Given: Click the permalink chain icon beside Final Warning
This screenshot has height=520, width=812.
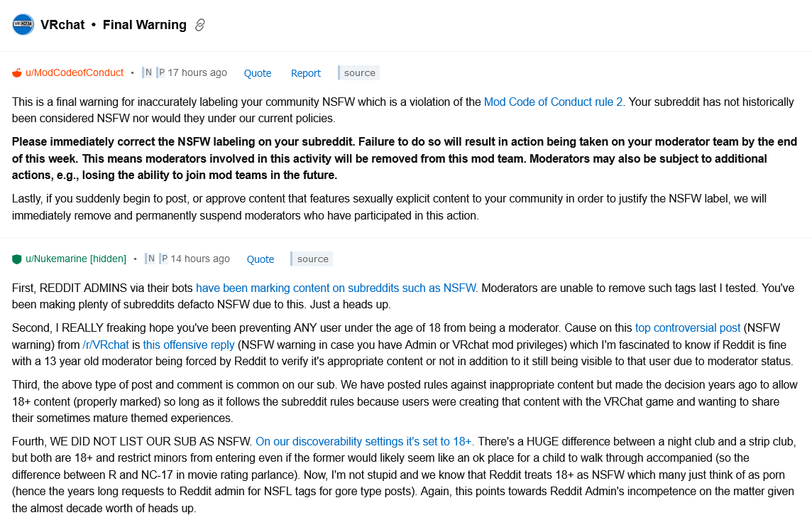Looking at the screenshot, I should click(199, 26).
